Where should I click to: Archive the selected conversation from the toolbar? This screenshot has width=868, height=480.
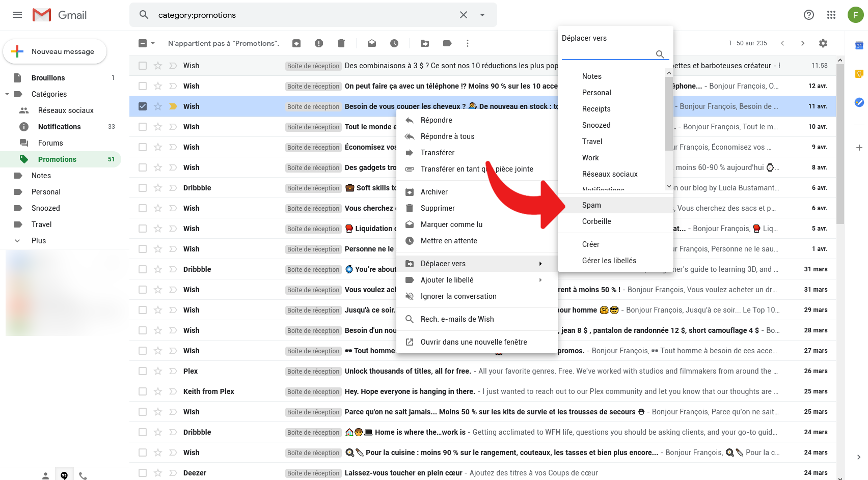(x=296, y=43)
